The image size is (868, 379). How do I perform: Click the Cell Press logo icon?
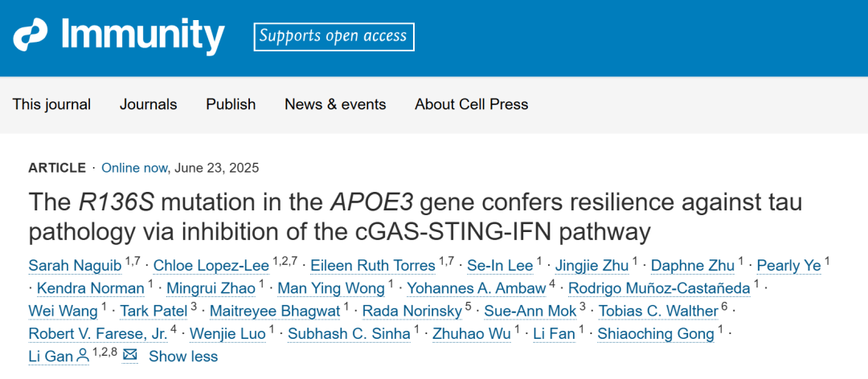(31, 35)
